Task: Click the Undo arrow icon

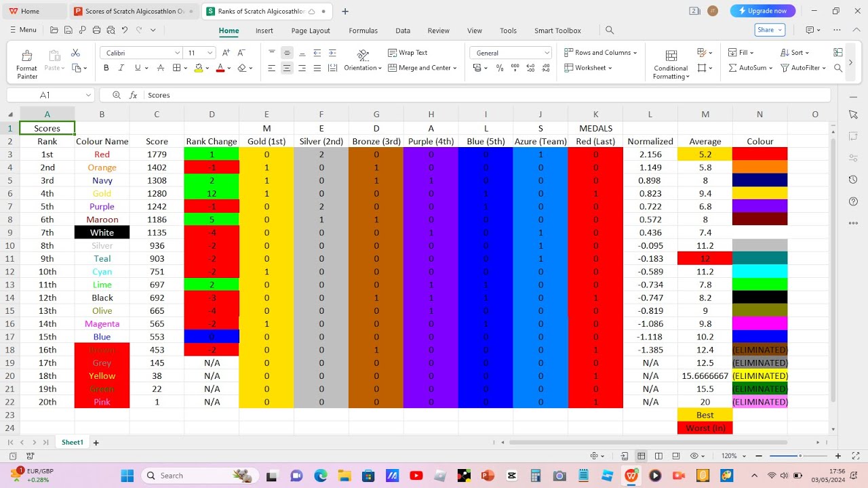Action: [x=124, y=30]
